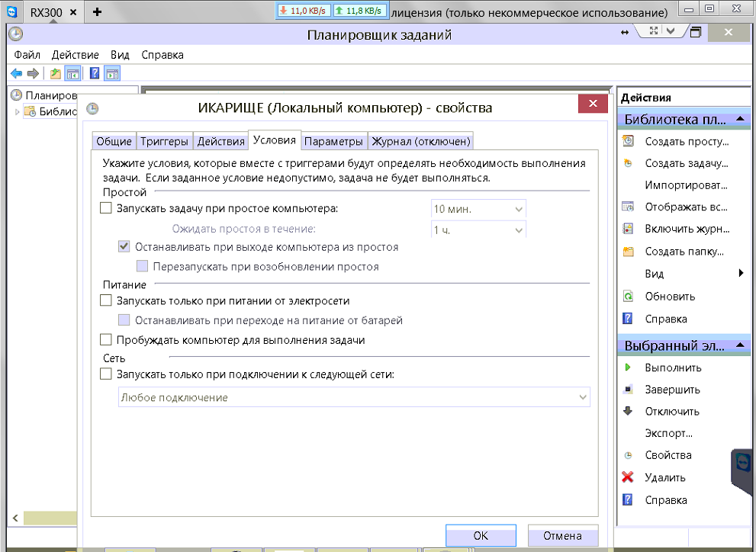Open the Любое подключение network dropdown
The image size is (756, 552).
point(354,397)
